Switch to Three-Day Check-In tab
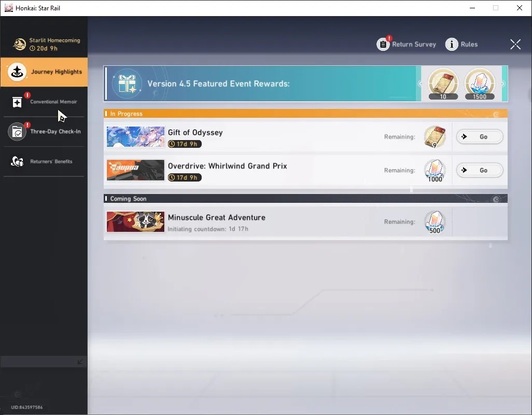This screenshot has width=532, height=415. point(44,132)
